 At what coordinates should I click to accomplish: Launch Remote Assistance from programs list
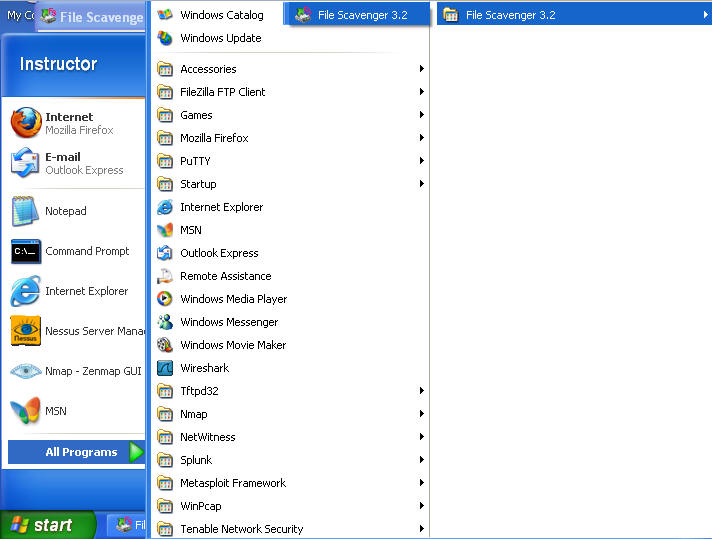point(291,276)
